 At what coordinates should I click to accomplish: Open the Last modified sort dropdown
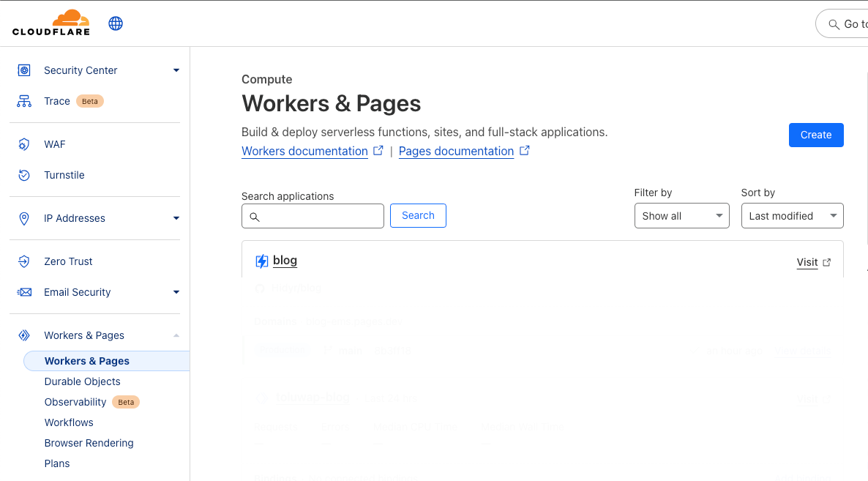pyautogui.click(x=792, y=215)
